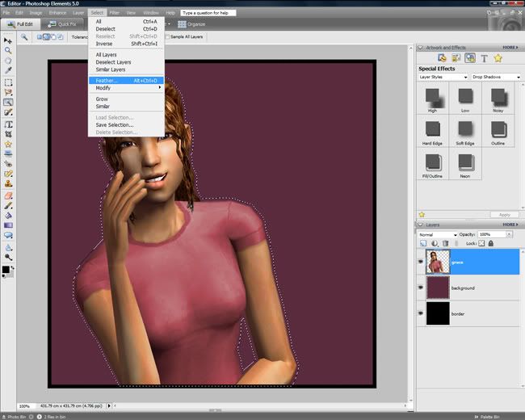Expand the Modify submenu
Screen dimensions: 525x420
pyautogui.click(x=126, y=88)
